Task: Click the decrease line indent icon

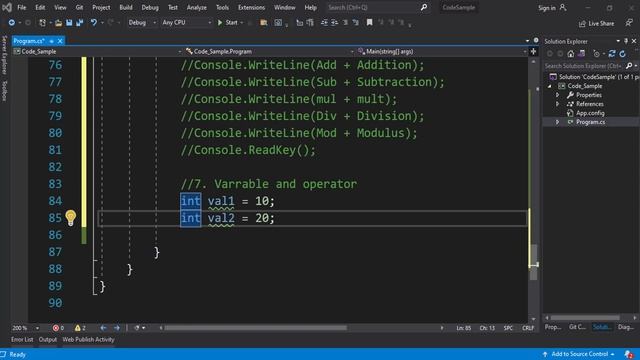Action: click(x=324, y=23)
